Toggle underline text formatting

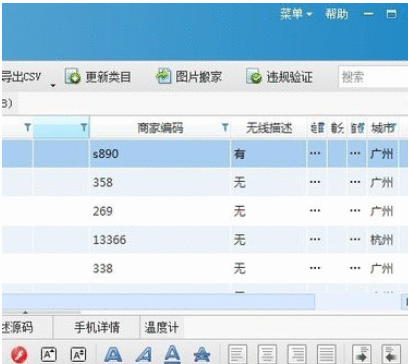point(173,354)
